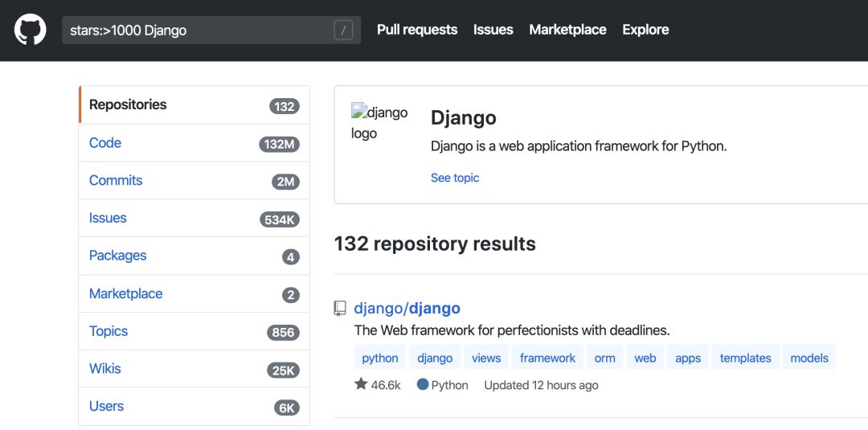Click the framework topic tag

[x=547, y=358]
